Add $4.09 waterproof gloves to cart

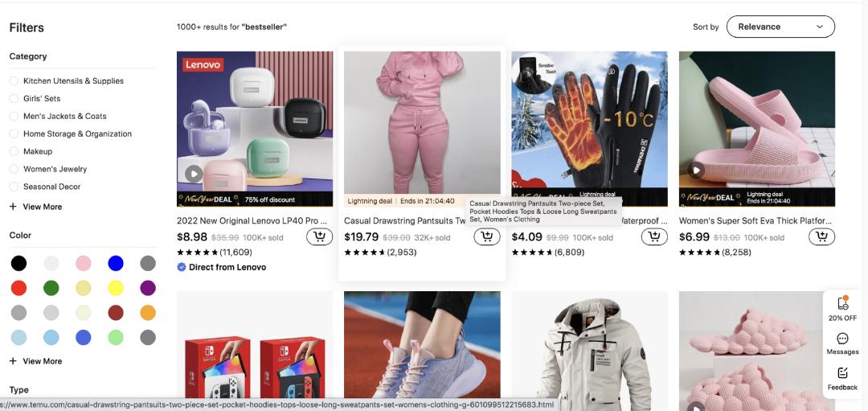pyautogui.click(x=654, y=237)
